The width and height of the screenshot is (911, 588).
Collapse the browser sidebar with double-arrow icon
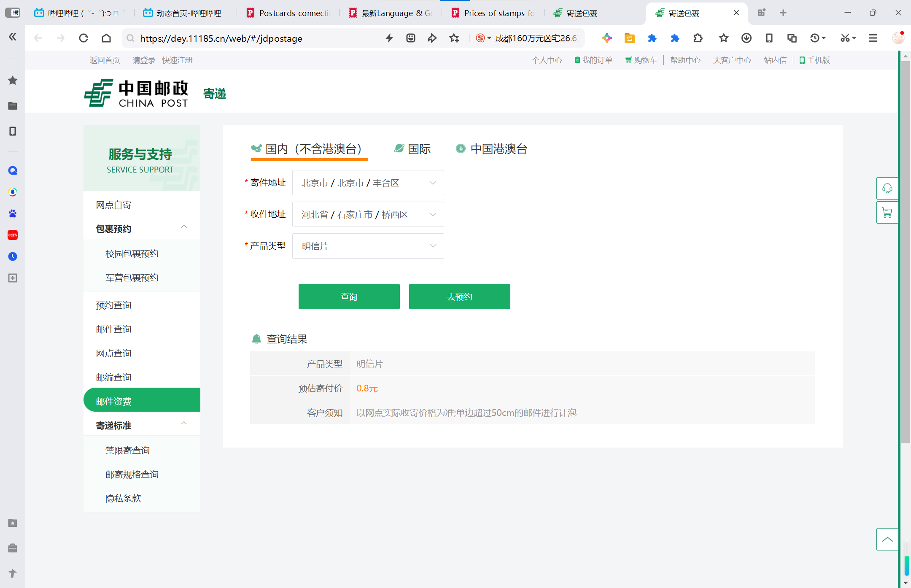[x=13, y=37]
